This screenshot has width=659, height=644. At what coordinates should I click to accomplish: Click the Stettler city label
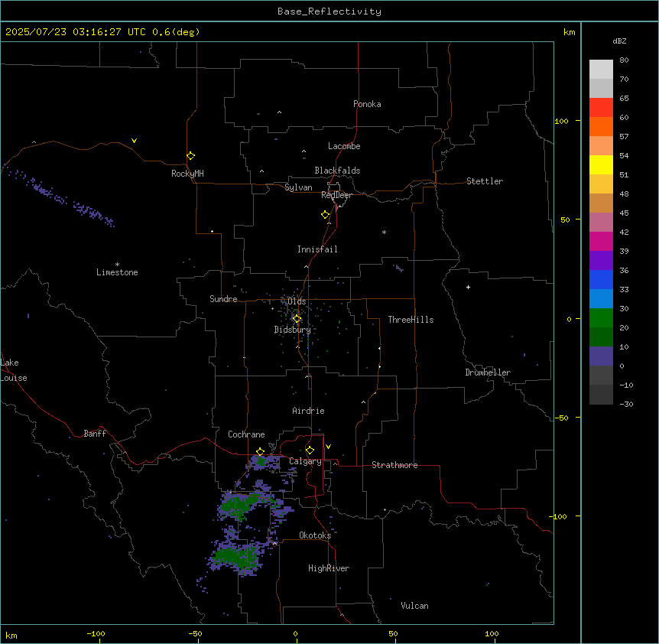pyautogui.click(x=485, y=181)
